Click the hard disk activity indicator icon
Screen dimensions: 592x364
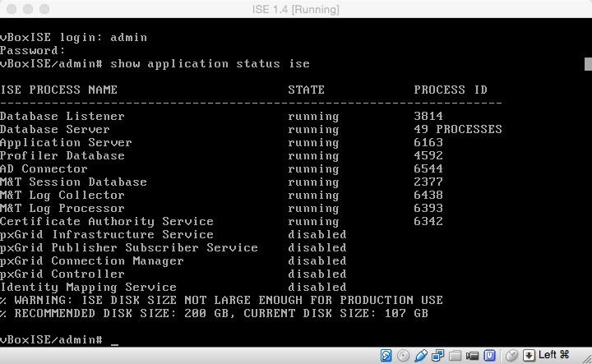[x=386, y=355]
